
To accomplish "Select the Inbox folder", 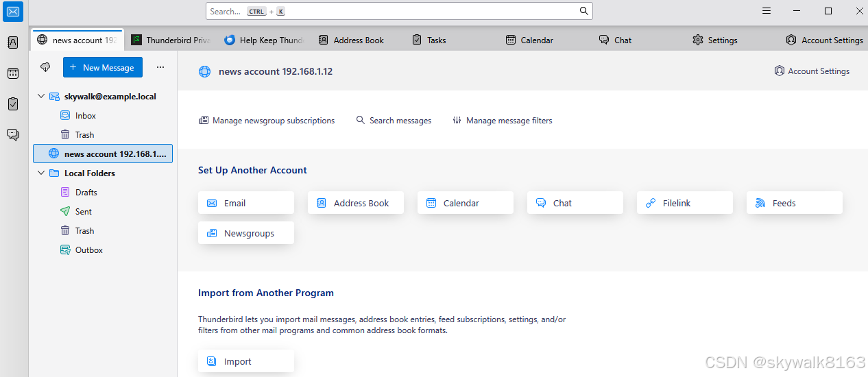I will [103, 116].
